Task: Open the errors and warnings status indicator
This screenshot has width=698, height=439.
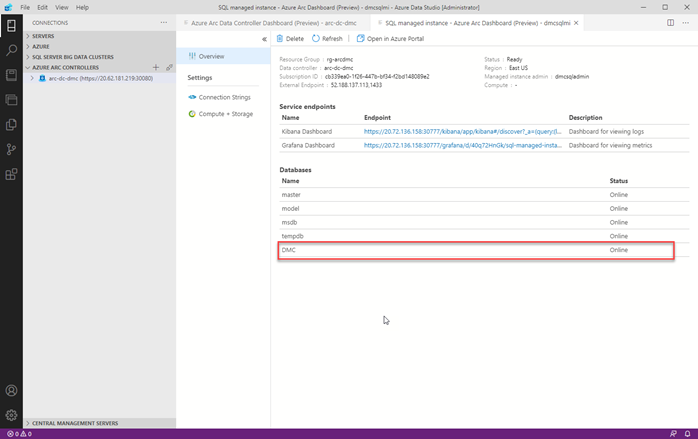Action: [19, 434]
